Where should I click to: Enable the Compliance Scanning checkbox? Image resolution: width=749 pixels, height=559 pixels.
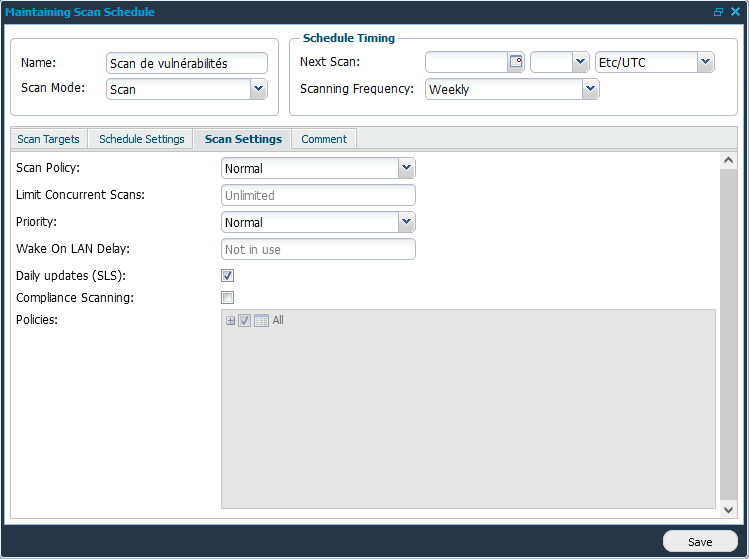pos(227,298)
